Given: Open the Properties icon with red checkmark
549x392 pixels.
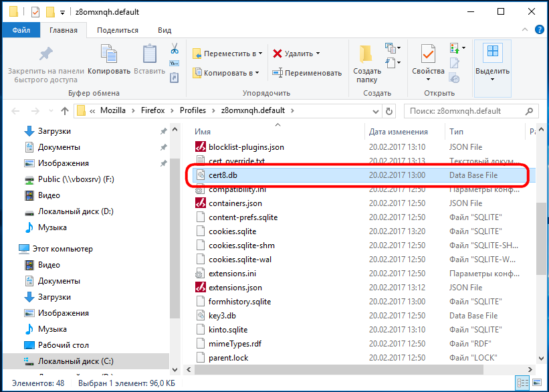Looking at the screenshot, I should (x=428, y=54).
